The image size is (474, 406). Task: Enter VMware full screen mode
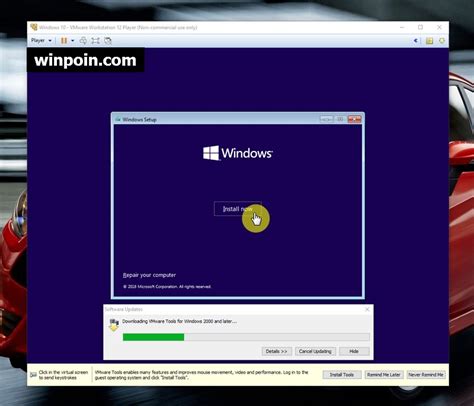[x=95, y=41]
